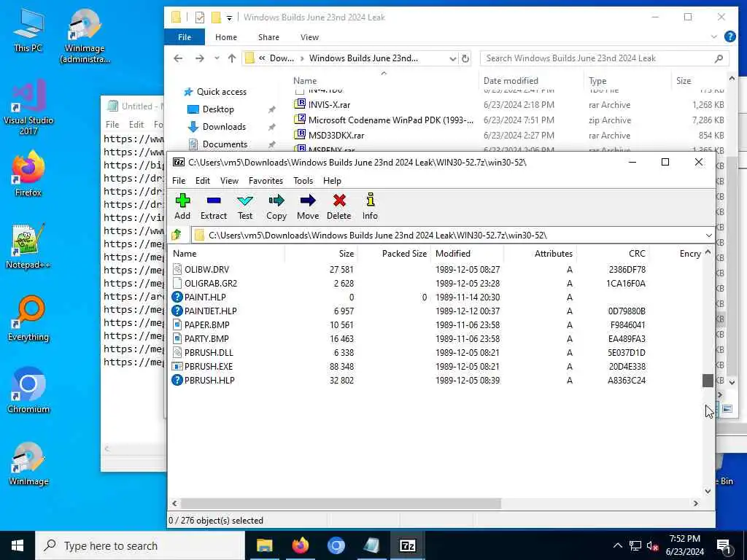
Task: Open Explorer recent locations dropdown
Action: click(x=217, y=58)
